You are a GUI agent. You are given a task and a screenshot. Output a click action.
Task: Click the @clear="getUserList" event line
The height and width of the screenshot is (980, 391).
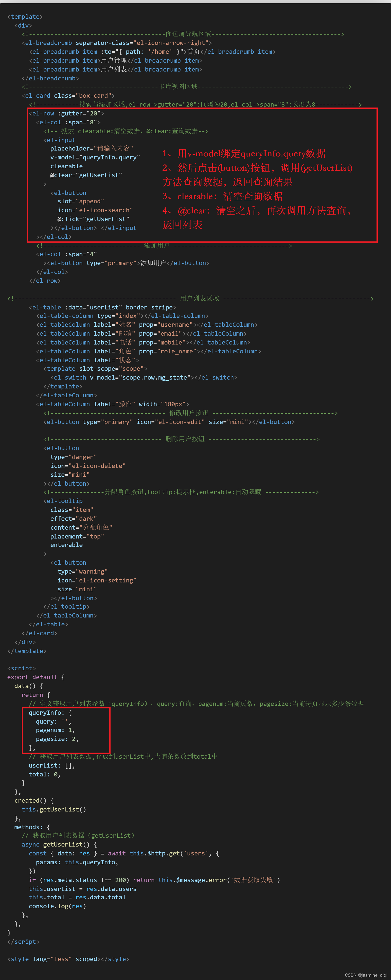(x=86, y=175)
